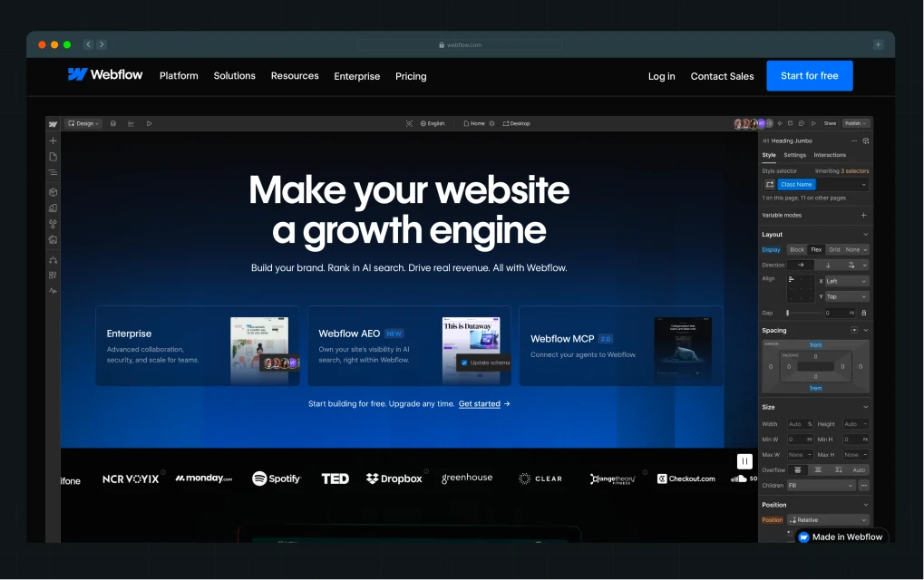
Task: Click the preview play icon beside Insights
Action: click(149, 123)
